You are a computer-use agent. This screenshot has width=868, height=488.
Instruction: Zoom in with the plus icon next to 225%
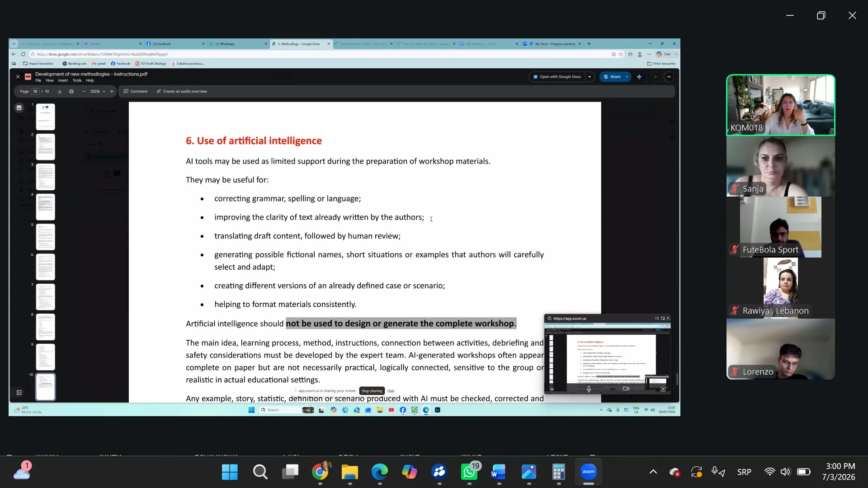pyautogui.click(x=112, y=91)
